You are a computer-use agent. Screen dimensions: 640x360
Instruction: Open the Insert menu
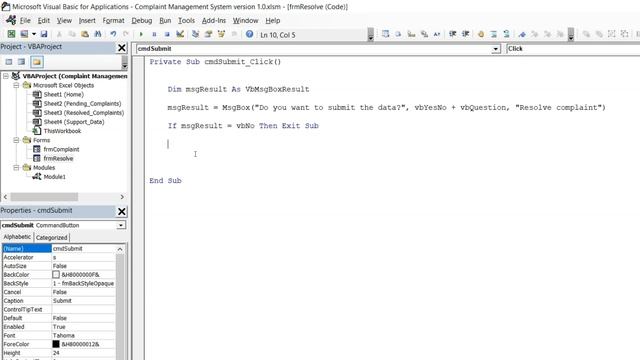coord(87,20)
